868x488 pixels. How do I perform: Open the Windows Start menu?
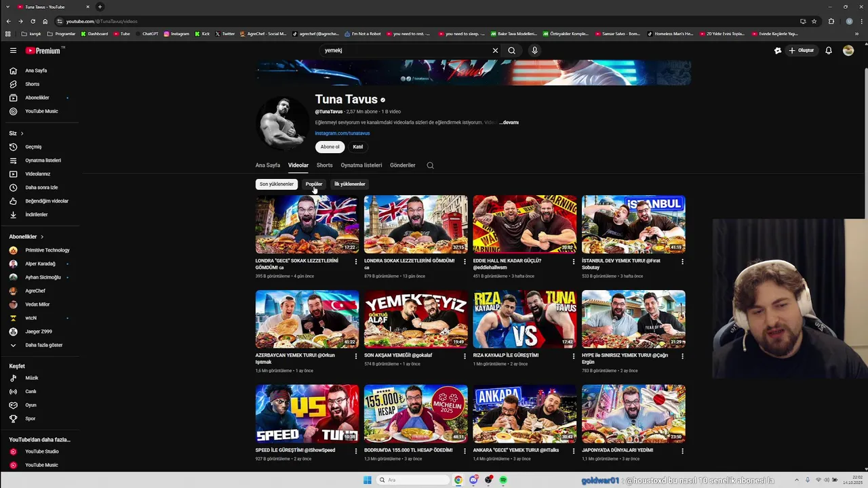point(368,480)
